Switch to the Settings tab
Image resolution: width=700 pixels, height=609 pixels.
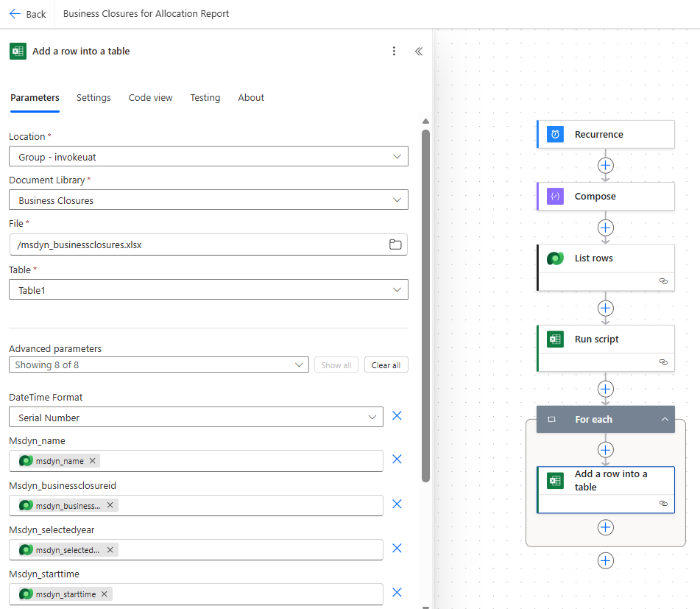click(93, 98)
